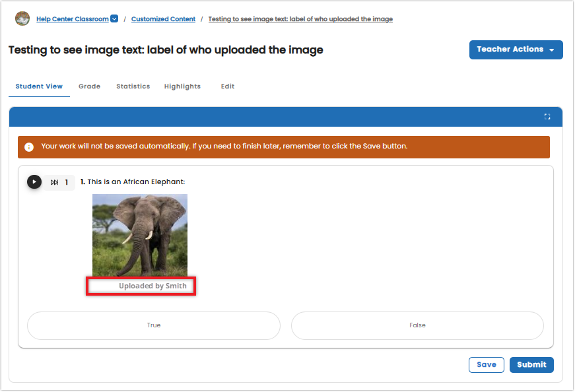Play audio for question 1

coord(34,182)
